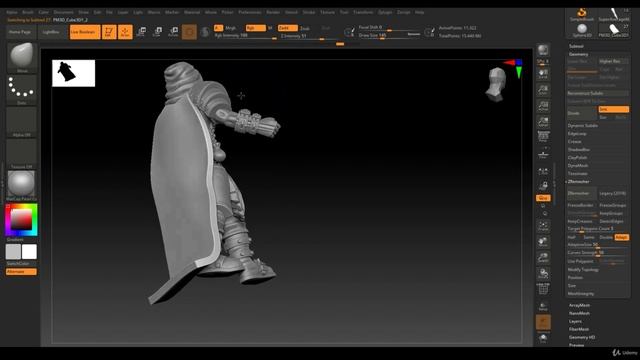The image size is (640, 360).
Task: Click the Divide button
Action: [x=582, y=113]
